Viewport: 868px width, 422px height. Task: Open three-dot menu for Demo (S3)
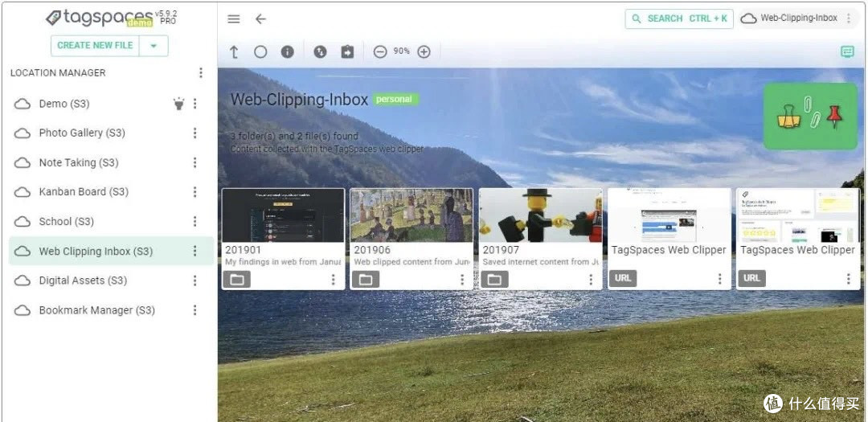click(194, 104)
